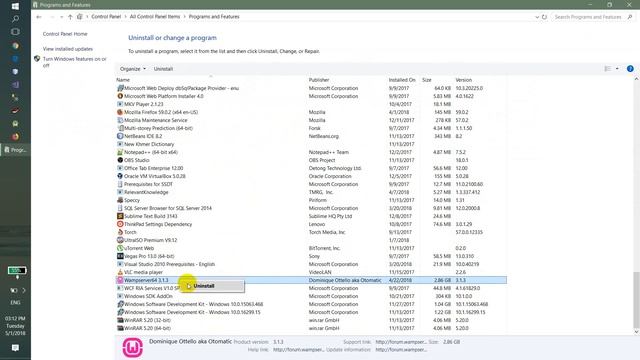Sort by the Name column header
Image resolution: width=640 pixels, height=360 pixels.
coord(123,80)
